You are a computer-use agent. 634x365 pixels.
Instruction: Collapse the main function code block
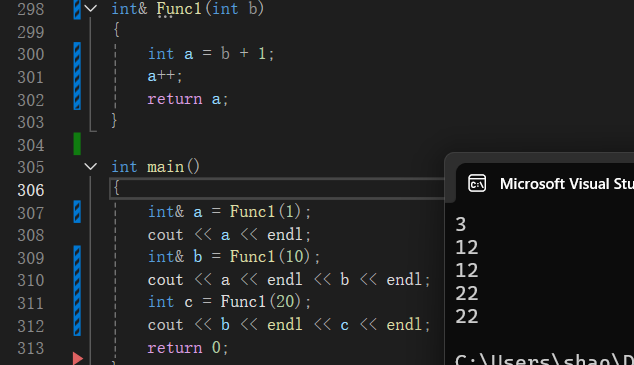coord(91,166)
